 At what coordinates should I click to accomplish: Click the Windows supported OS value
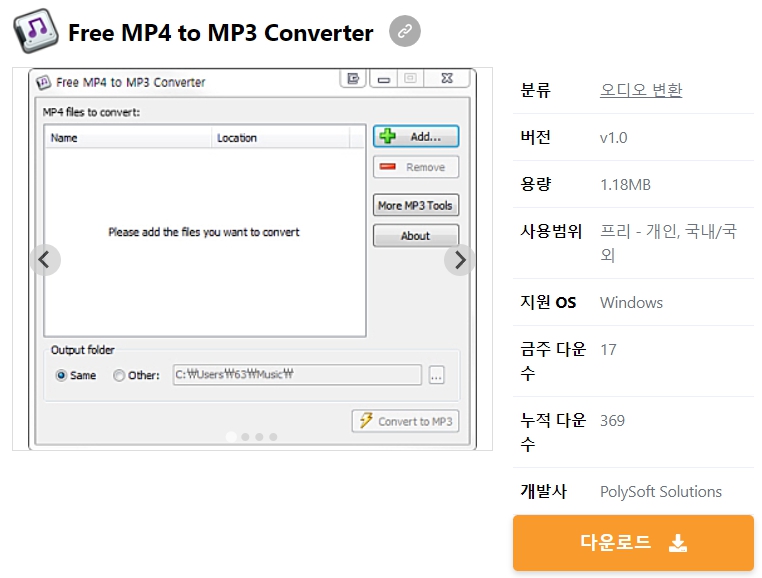click(631, 303)
